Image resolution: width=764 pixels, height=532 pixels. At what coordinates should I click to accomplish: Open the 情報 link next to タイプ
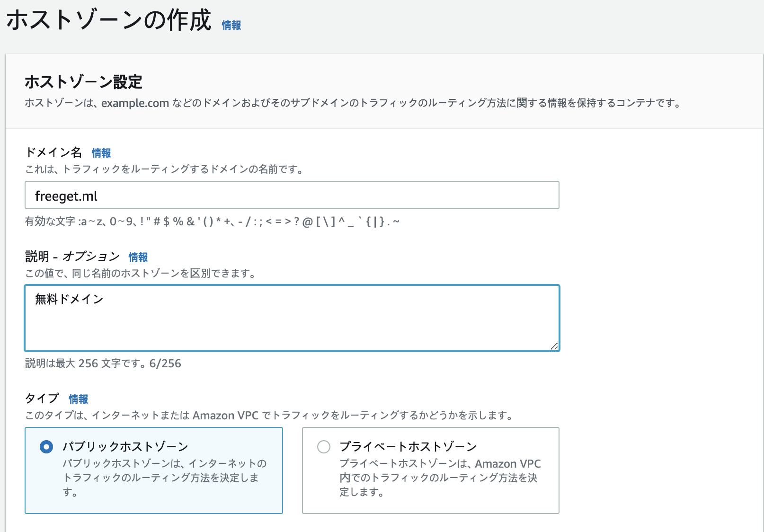(x=79, y=399)
